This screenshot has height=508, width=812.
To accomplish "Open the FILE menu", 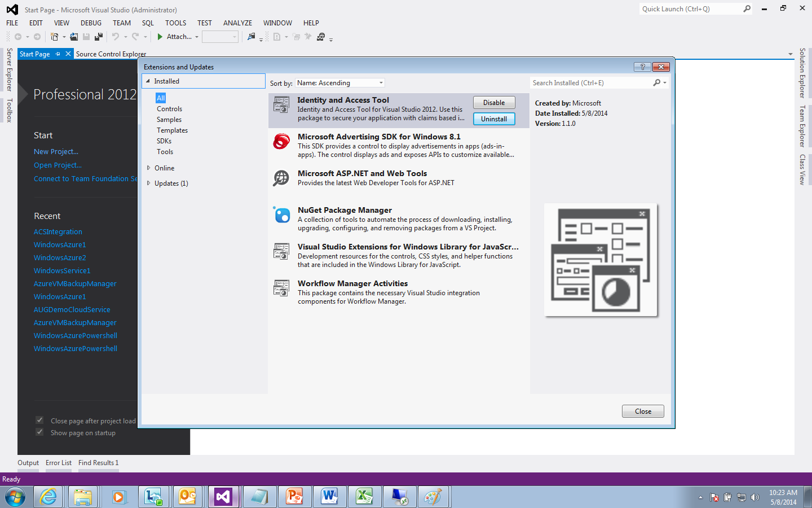I will pos(12,23).
